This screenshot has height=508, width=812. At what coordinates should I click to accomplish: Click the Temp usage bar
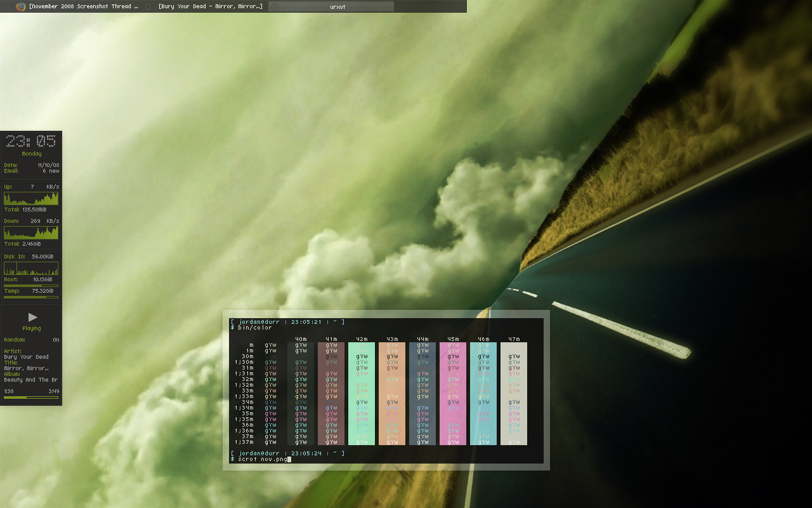(x=31, y=297)
